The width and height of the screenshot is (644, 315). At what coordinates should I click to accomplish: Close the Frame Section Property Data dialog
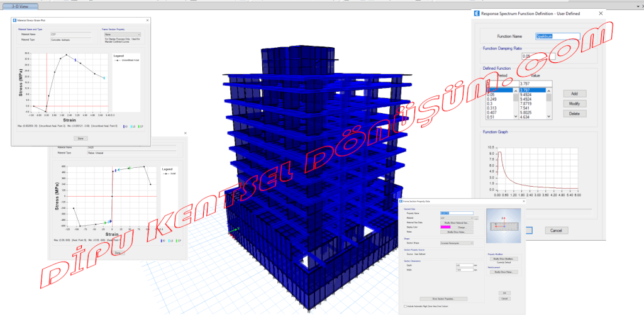(524, 201)
